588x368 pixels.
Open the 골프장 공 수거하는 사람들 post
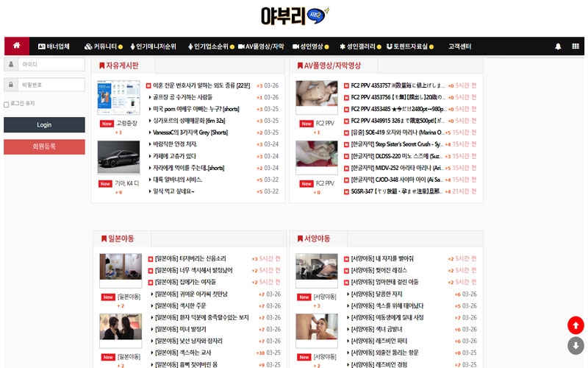[x=183, y=97]
